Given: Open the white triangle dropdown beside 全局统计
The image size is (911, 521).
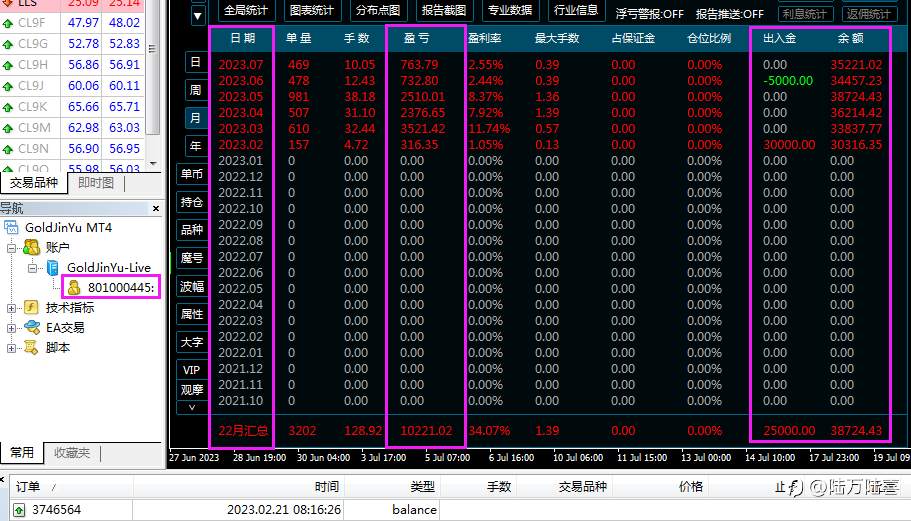Looking at the screenshot, I should coord(198,16).
